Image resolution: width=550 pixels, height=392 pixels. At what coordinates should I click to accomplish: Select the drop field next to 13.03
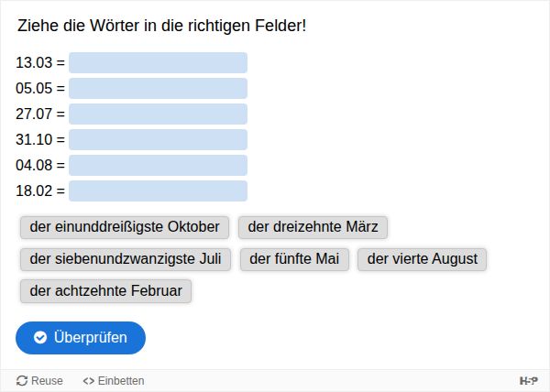(x=158, y=63)
